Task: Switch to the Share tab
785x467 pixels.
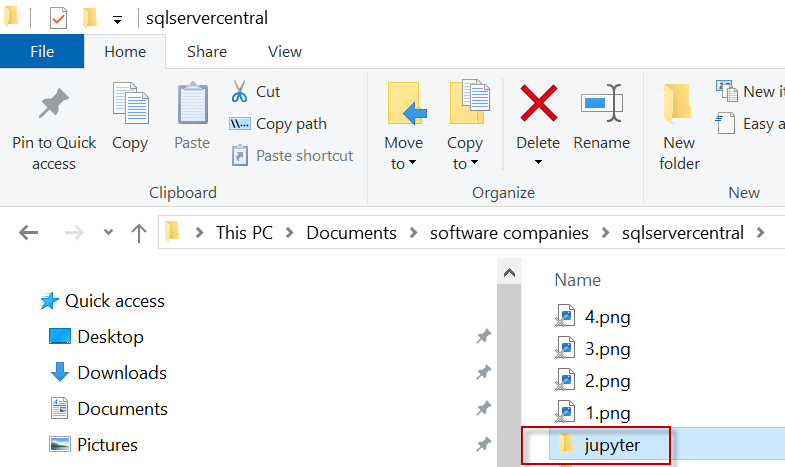Action: [206, 52]
